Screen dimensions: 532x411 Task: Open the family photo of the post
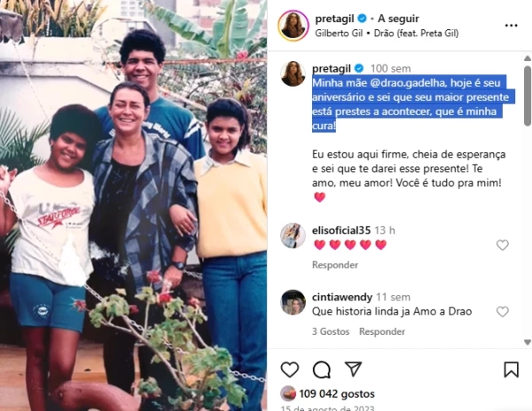133,205
